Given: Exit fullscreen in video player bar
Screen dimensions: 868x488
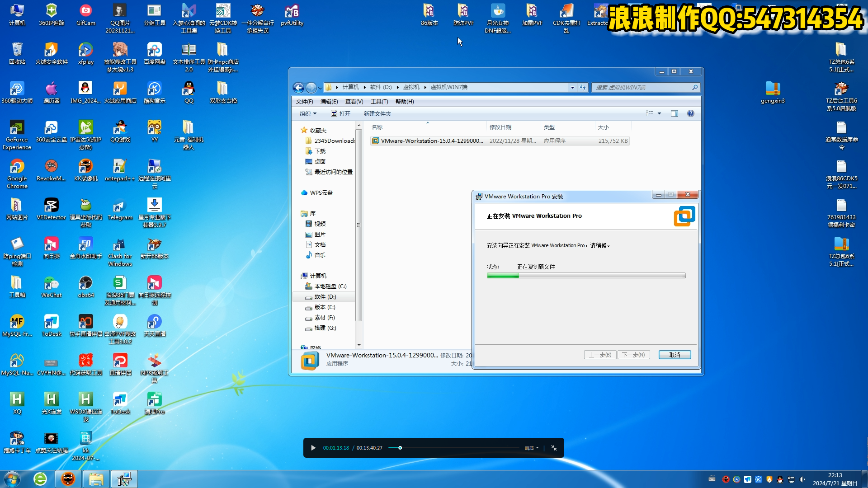Looking at the screenshot, I should 554,448.
